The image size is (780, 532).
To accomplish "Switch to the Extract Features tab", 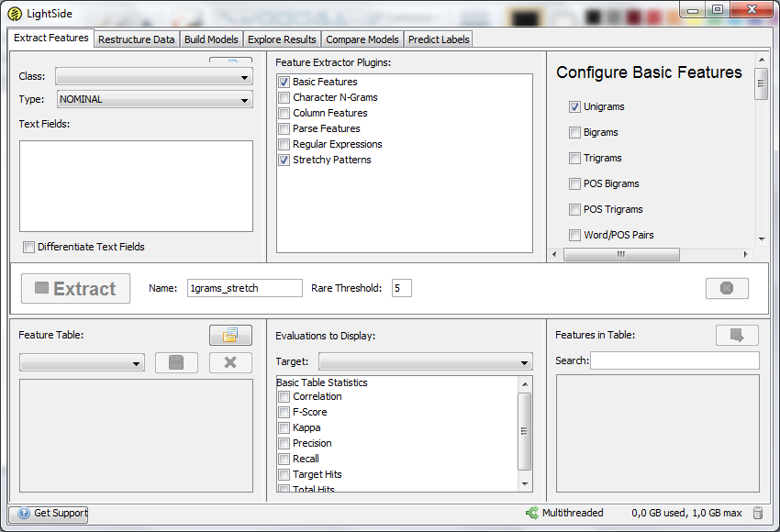I will [x=50, y=38].
